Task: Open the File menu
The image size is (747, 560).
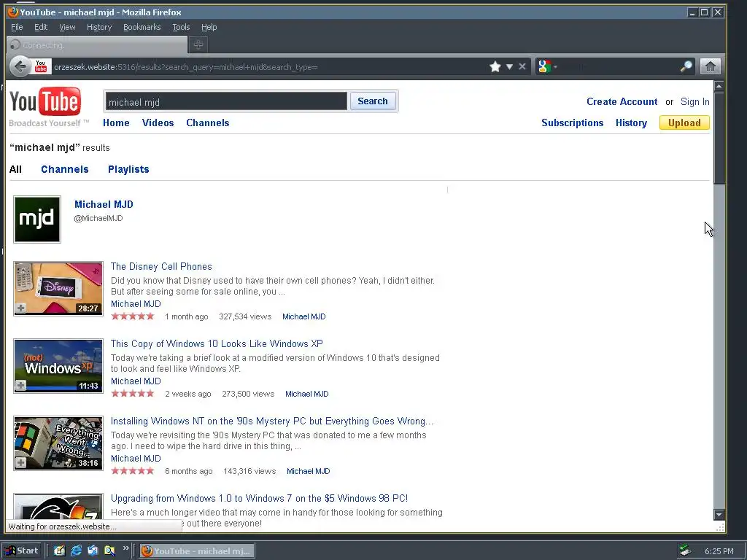Action: 18,27
